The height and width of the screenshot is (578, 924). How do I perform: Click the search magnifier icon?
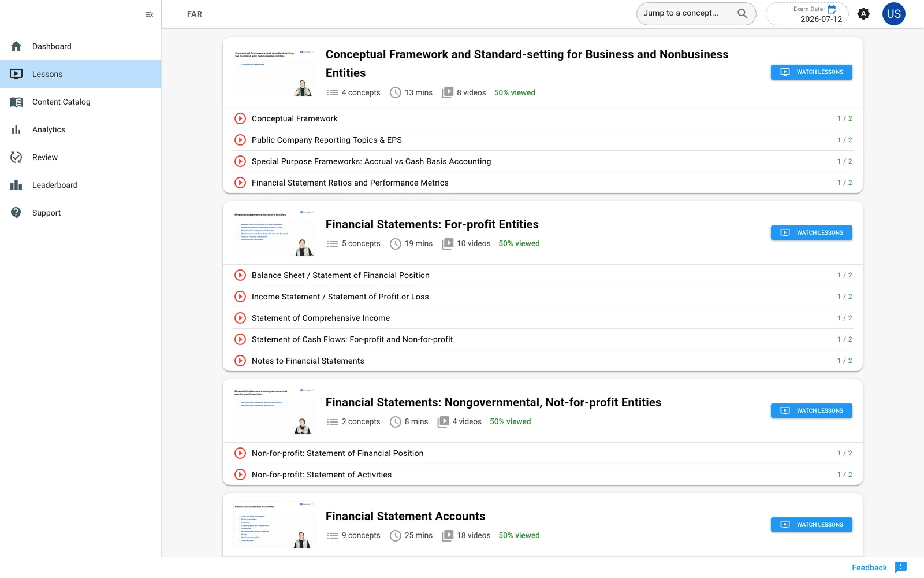pos(743,13)
